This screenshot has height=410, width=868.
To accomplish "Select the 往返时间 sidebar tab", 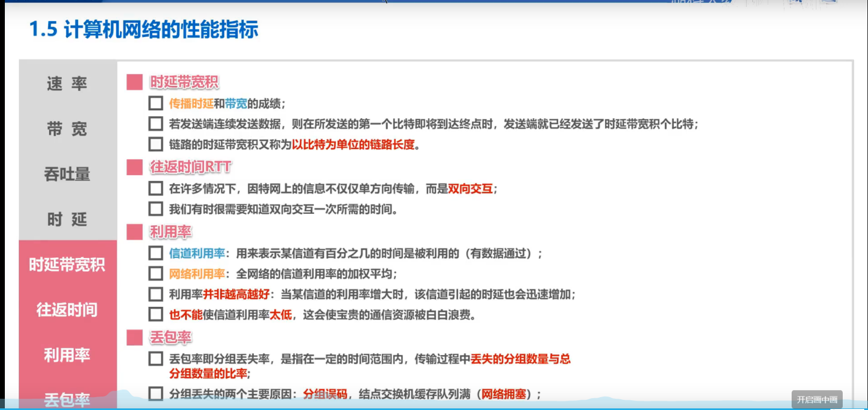I will (67, 310).
